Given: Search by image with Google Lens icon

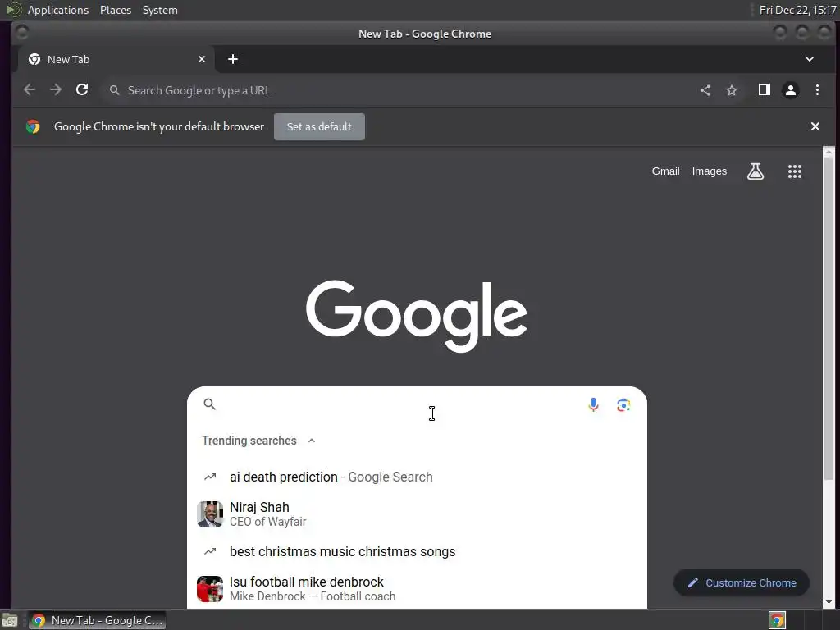Looking at the screenshot, I should [623, 405].
